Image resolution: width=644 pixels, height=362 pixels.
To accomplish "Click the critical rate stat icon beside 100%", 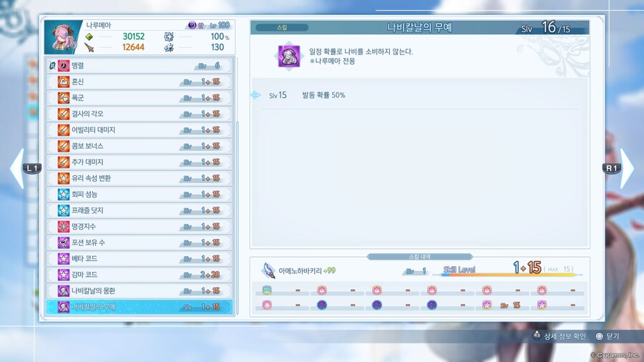I will tap(169, 36).
